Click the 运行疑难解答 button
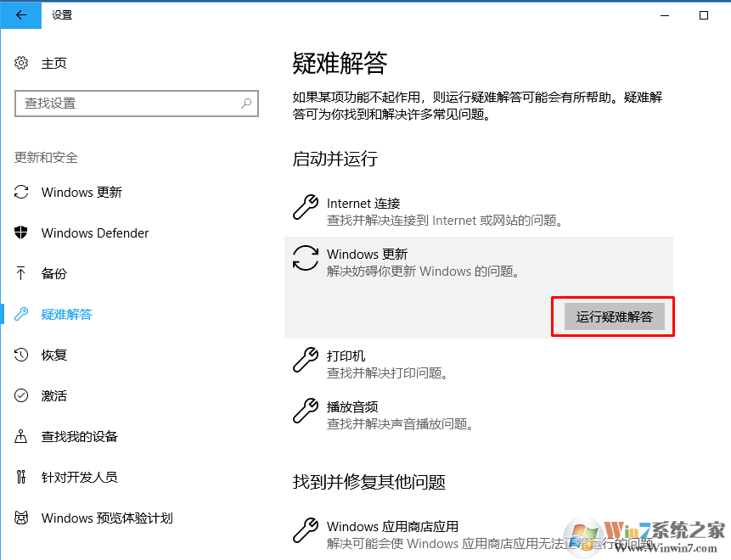The image size is (731, 560). coord(612,316)
